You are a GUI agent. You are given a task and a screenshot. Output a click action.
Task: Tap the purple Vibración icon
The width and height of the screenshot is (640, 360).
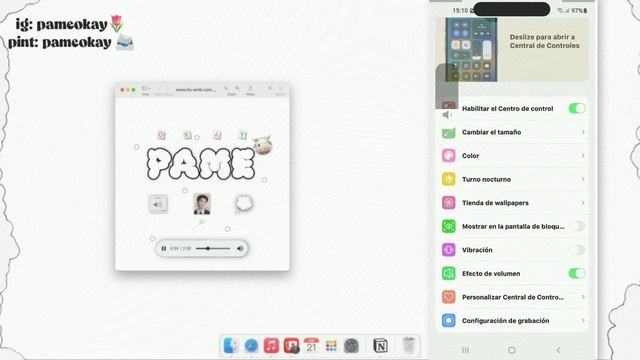(x=449, y=250)
